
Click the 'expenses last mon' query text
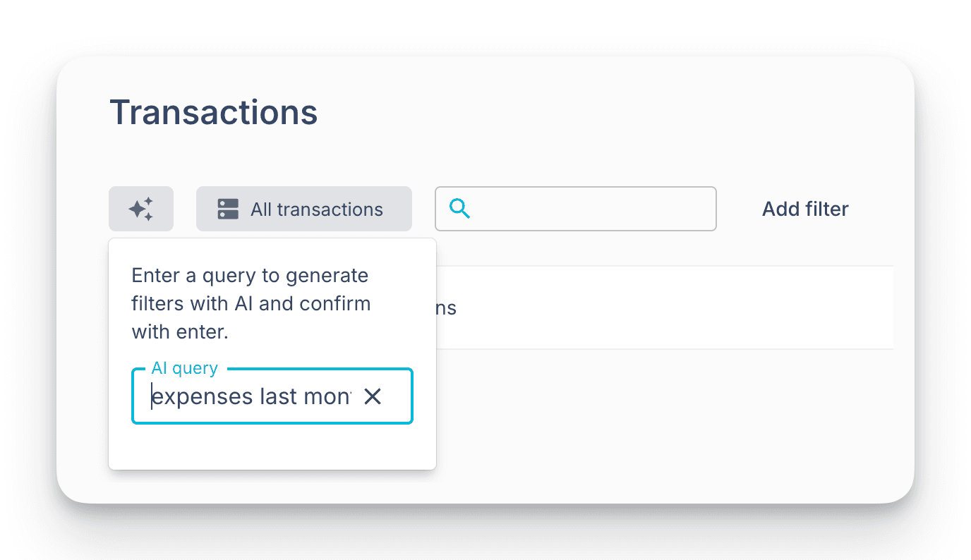[251, 397]
